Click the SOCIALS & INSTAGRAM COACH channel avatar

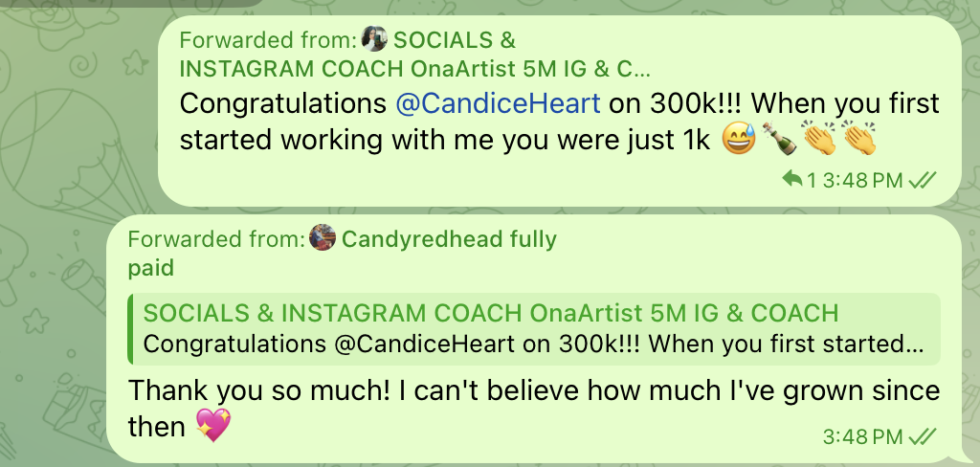pyautogui.click(x=375, y=40)
